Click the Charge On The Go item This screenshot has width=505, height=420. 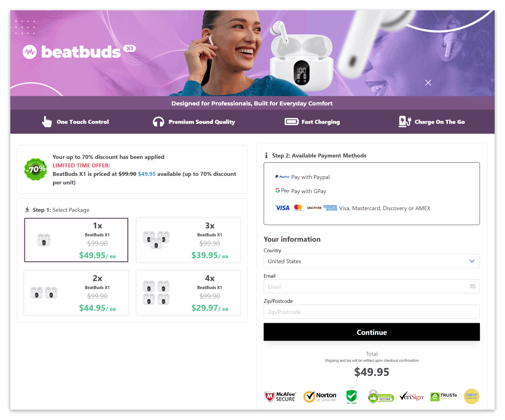pos(432,122)
